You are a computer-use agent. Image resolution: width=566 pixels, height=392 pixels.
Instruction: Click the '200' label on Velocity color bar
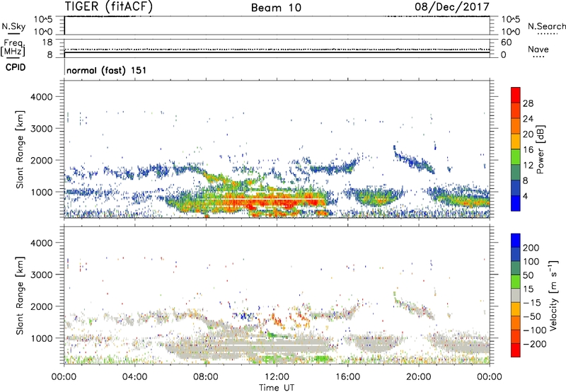[x=531, y=248]
